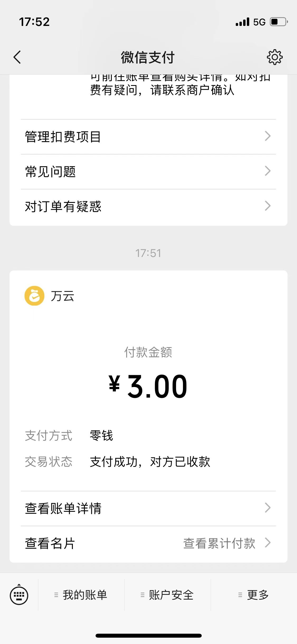This screenshot has width=297, height=644.
Task: Tap menu lines icon beside 我的账单
Action: point(56,595)
